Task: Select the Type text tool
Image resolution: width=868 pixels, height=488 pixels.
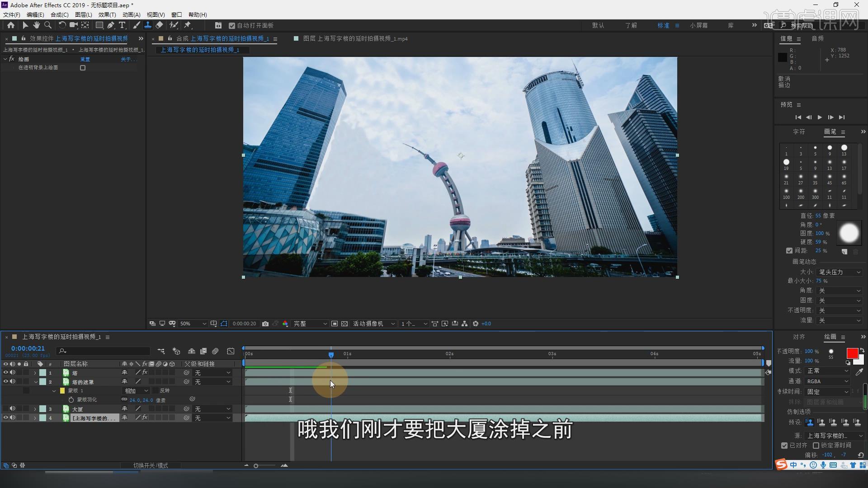Action: pos(122,25)
